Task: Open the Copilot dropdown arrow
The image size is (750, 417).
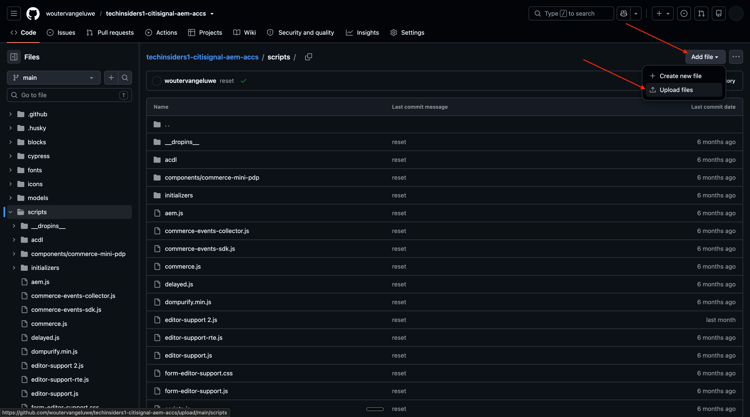Action: [x=636, y=13]
